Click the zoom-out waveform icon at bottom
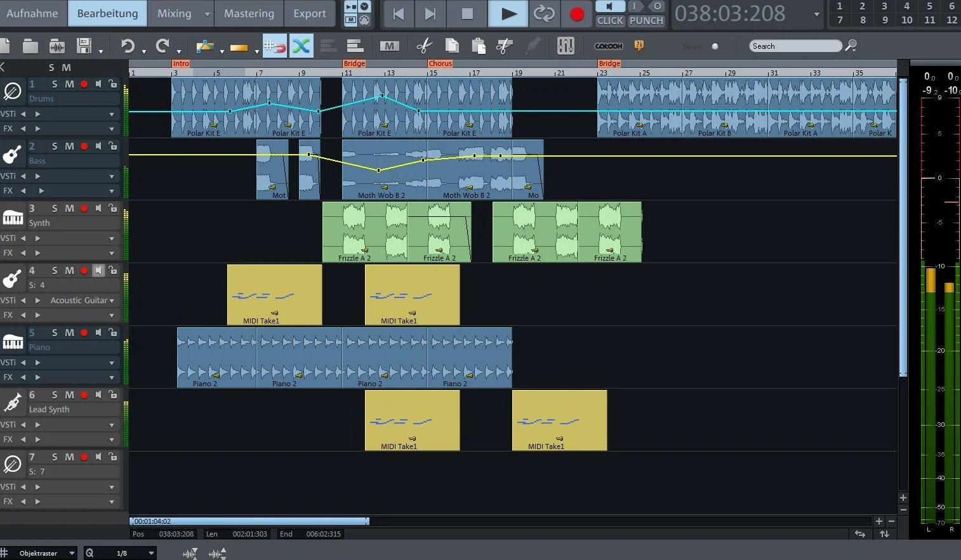 (190, 553)
